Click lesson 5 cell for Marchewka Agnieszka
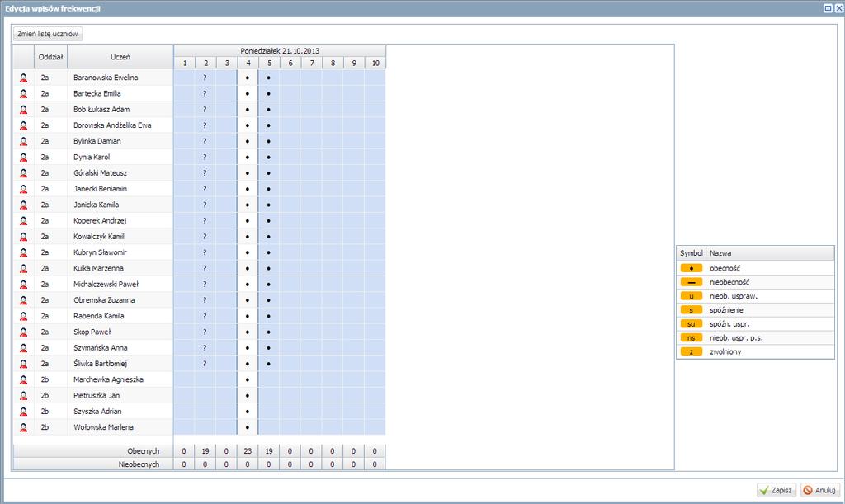Screen dimensions: 845x504 point(269,379)
